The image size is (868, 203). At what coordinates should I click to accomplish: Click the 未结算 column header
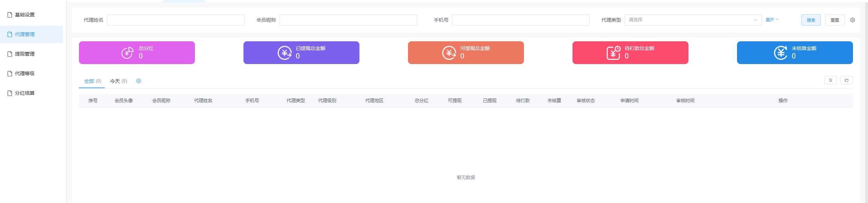point(554,100)
